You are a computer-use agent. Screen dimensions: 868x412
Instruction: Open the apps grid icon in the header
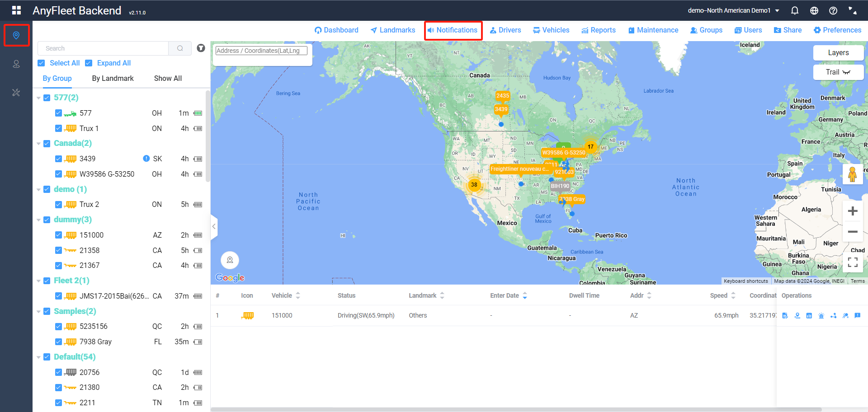pyautogui.click(x=17, y=10)
